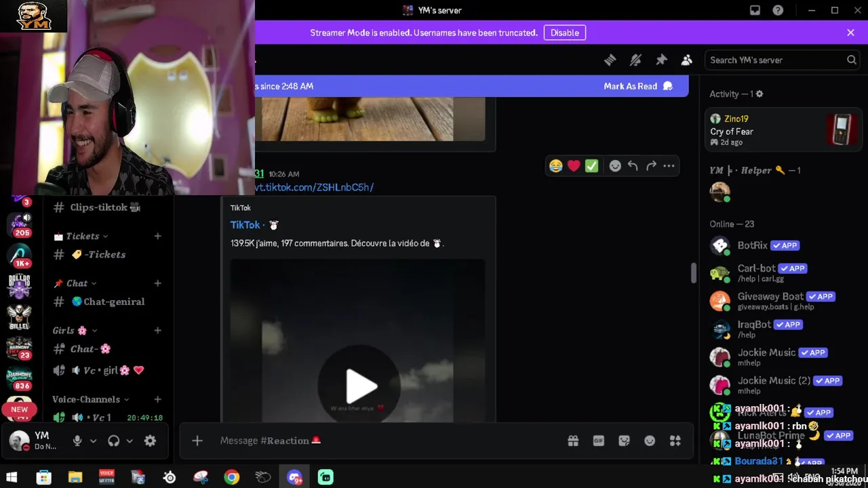React with the laughing-crying emoji

point(556,166)
